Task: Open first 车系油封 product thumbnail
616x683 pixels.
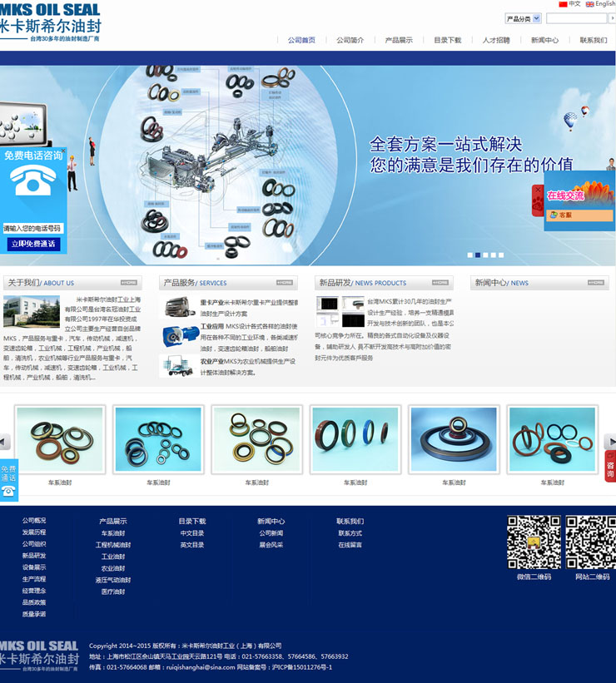Action: pyautogui.click(x=60, y=439)
